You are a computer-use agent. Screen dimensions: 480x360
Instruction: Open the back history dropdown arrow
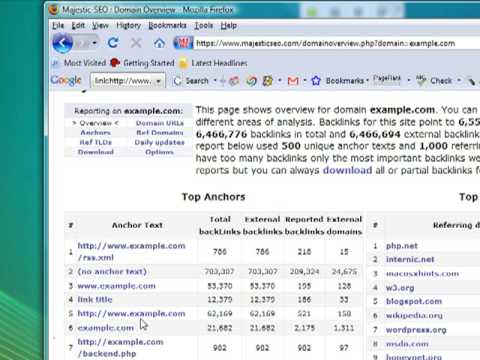tap(95, 43)
